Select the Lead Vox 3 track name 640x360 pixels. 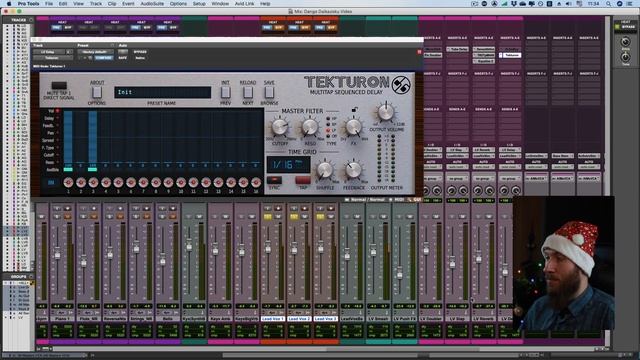pyautogui.click(x=325, y=318)
